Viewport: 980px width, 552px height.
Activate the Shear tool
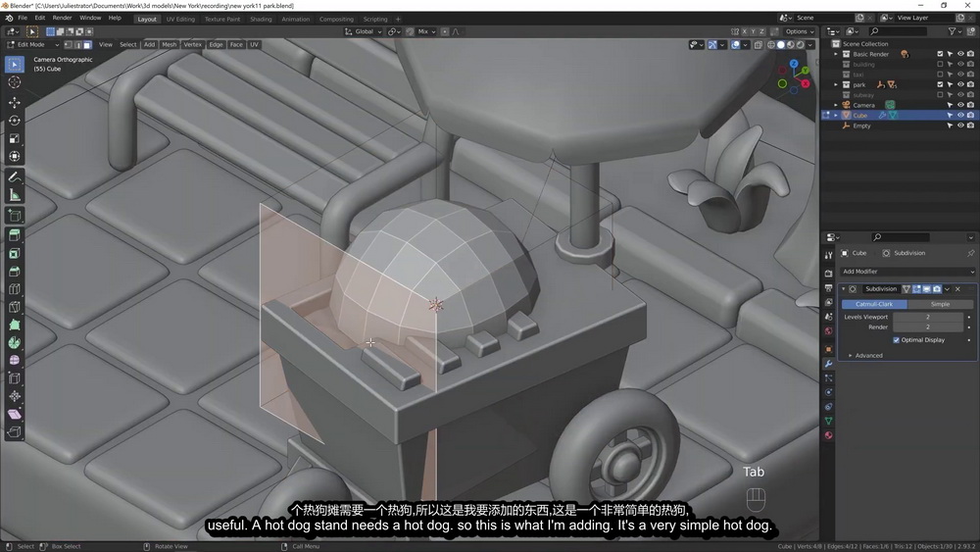click(x=15, y=415)
